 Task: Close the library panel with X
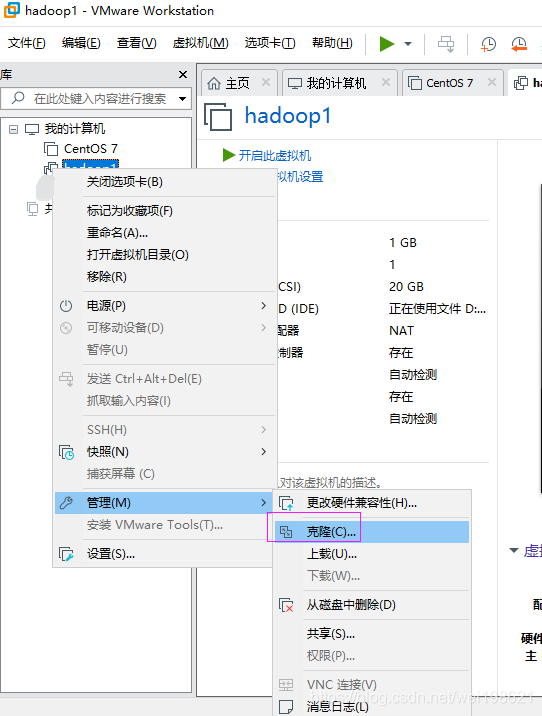pos(183,74)
